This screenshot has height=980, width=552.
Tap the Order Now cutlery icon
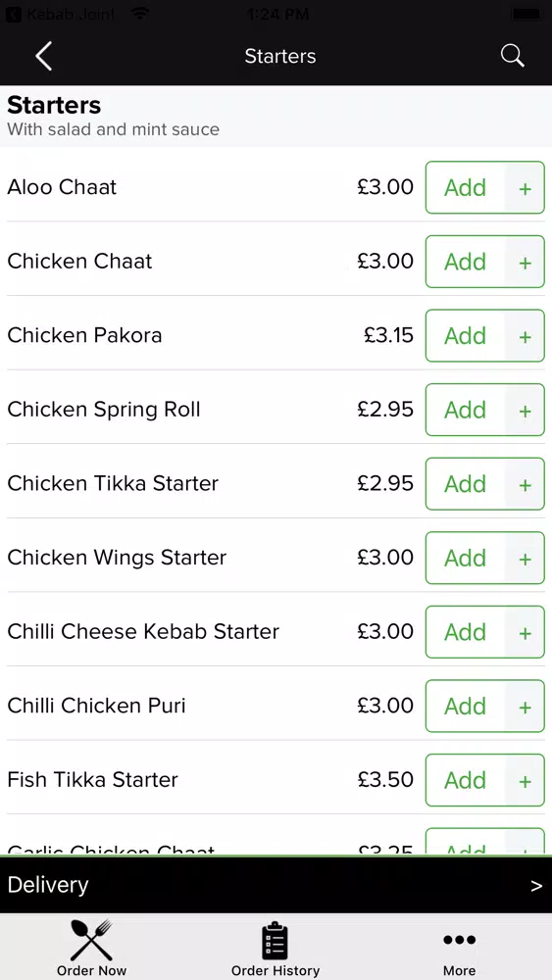[x=91, y=940]
